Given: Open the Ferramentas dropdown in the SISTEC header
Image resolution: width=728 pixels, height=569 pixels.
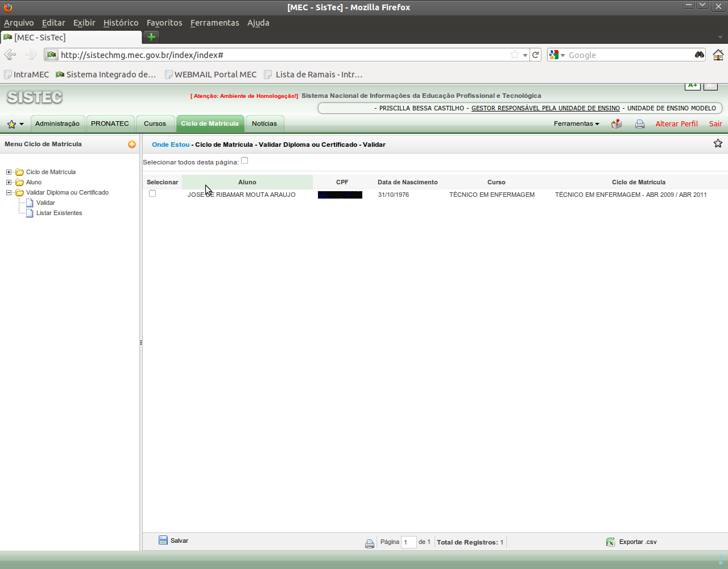Looking at the screenshot, I should 576,123.
